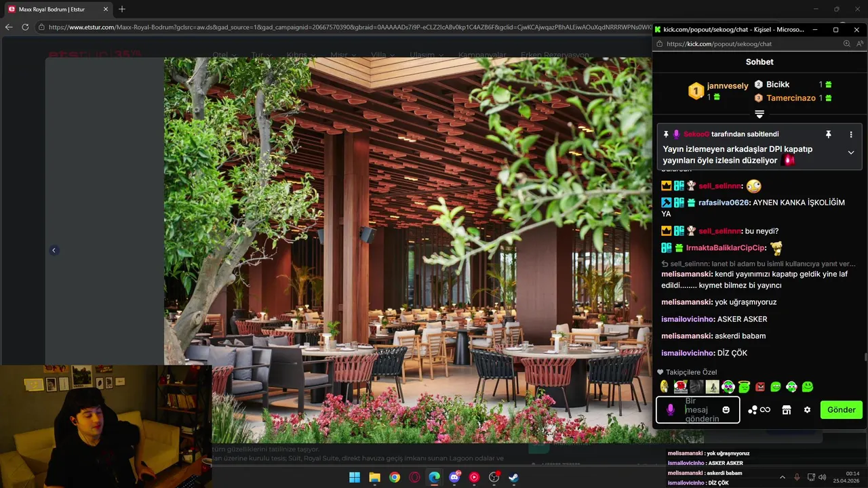Click username rafasilva0626 in chat
Image resolution: width=868 pixels, height=488 pixels.
[x=724, y=203]
